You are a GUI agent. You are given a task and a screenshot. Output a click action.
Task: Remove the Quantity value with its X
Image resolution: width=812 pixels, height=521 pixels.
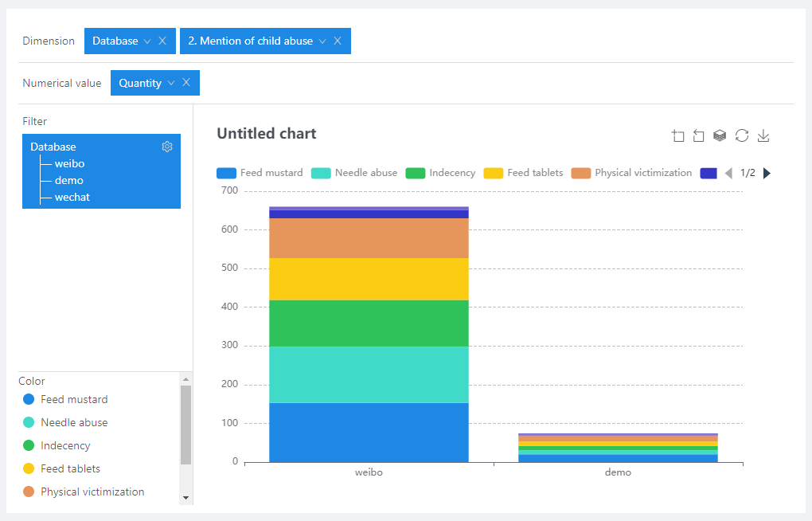coord(186,83)
